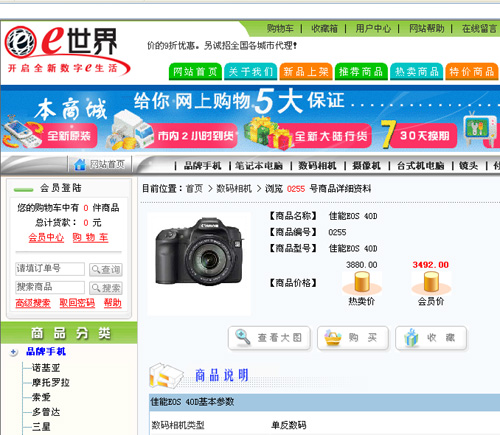Open the 取回密码 link
The height and width of the screenshot is (435, 500).
[77, 303]
